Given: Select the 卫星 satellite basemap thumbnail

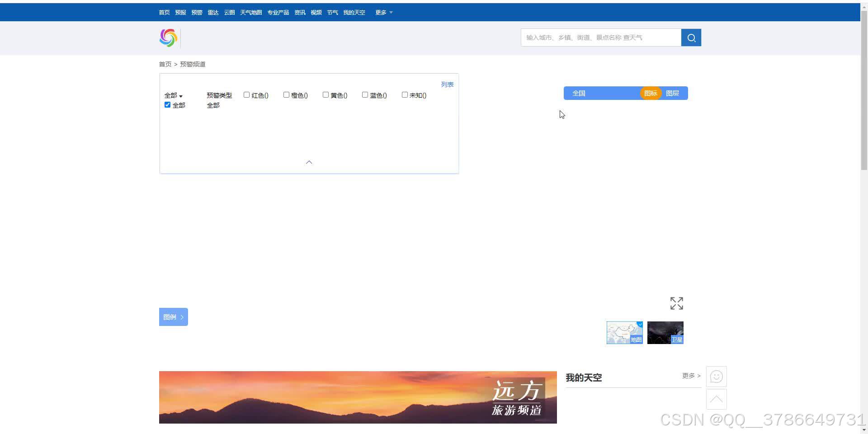Looking at the screenshot, I should [665, 333].
